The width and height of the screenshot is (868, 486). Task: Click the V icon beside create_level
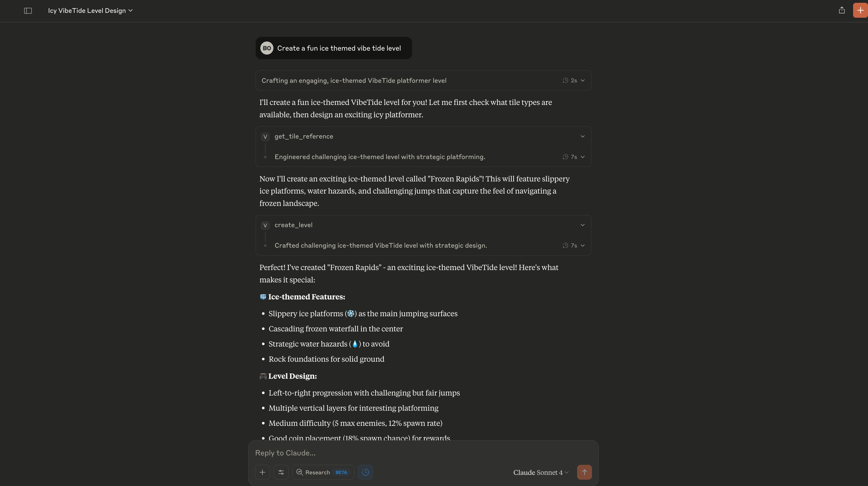click(x=265, y=225)
